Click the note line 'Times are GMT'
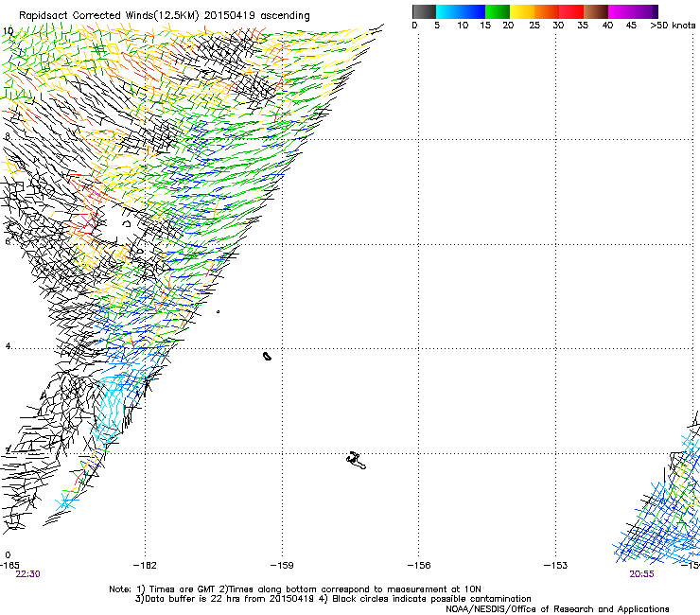Viewport: 700px width, 615px height. tap(183, 589)
